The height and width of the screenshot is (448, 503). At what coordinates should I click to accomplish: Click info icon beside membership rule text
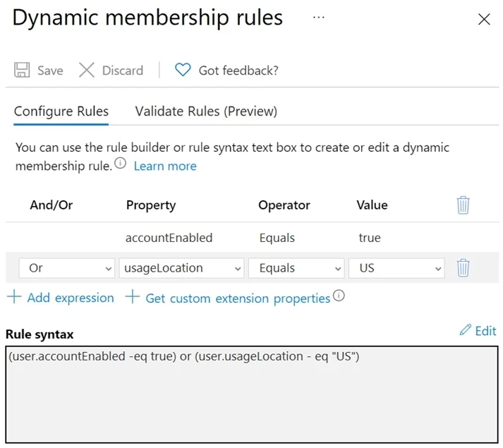point(121,163)
